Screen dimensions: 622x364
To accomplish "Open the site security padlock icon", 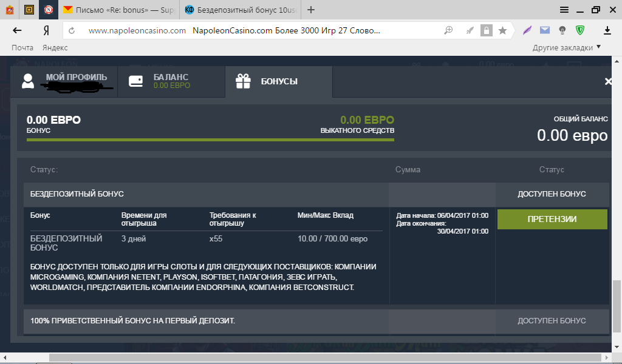I will coord(487,30).
